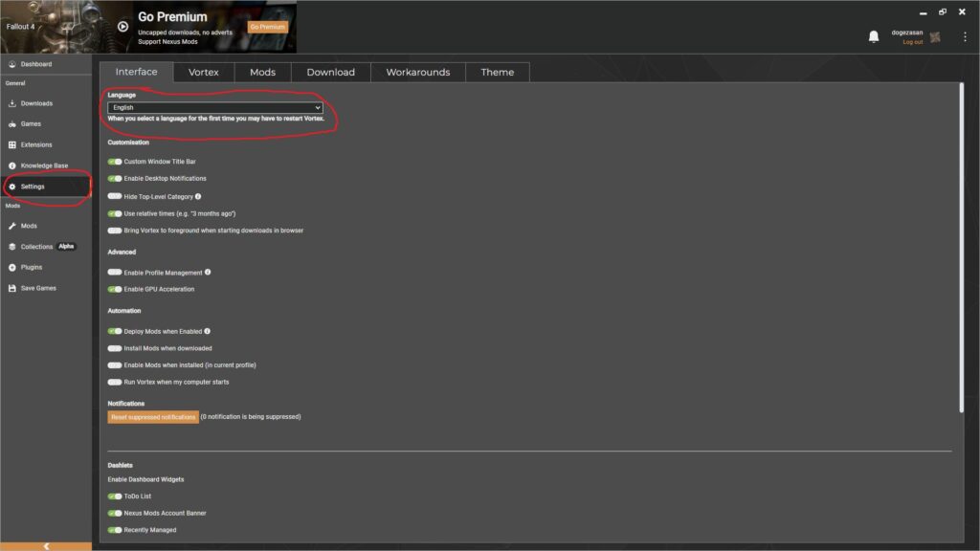Enable Install Mods when downloaded
The height and width of the screenshot is (551, 980).
click(115, 348)
